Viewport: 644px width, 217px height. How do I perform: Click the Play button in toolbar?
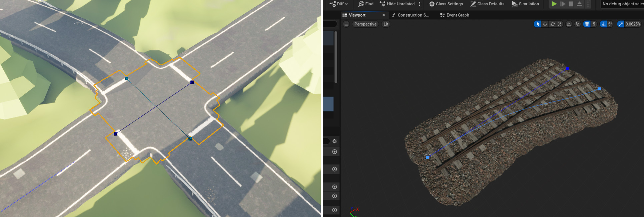[554, 4]
